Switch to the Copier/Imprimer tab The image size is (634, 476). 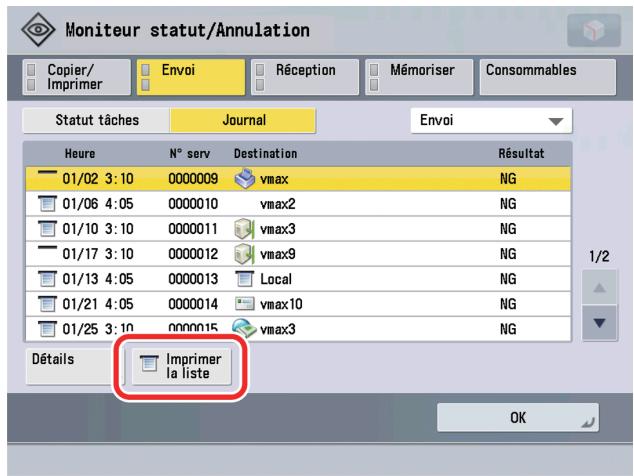tap(76, 77)
